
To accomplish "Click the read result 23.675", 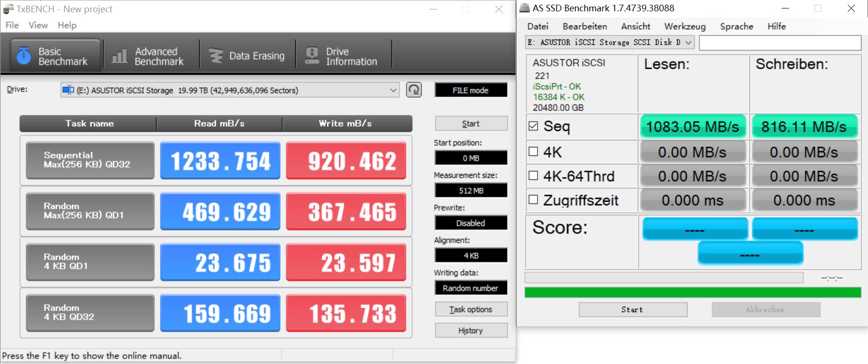I will click(x=220, y=262).
